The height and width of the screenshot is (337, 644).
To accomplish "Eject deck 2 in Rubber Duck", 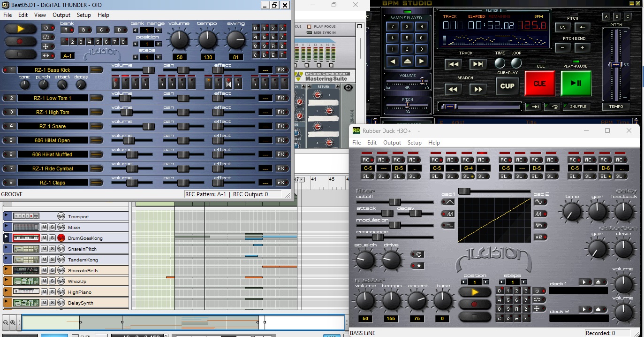I will pos(600,309).
